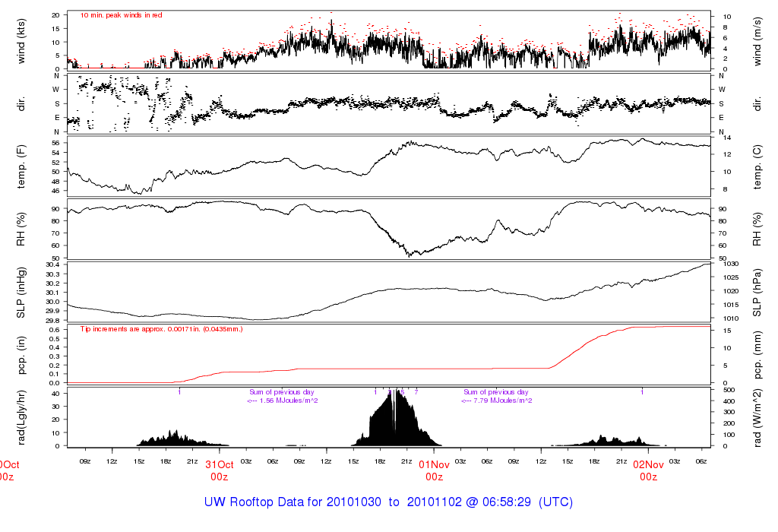Click the RH (%) left axis label

[x=21, y=230]
